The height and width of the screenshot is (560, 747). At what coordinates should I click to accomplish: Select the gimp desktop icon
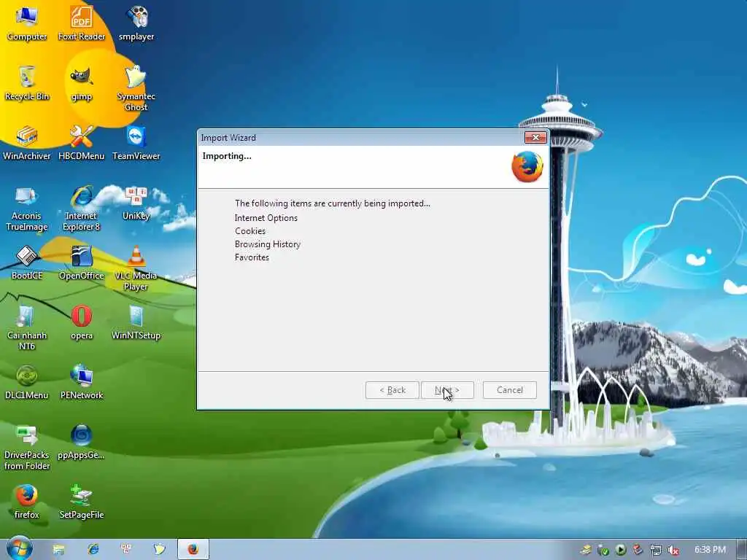point(82,83)
